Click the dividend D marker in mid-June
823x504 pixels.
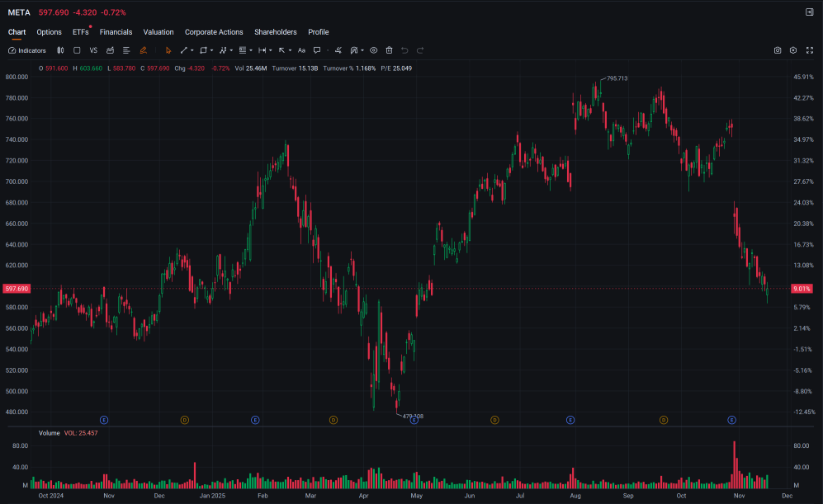(494, 420)
